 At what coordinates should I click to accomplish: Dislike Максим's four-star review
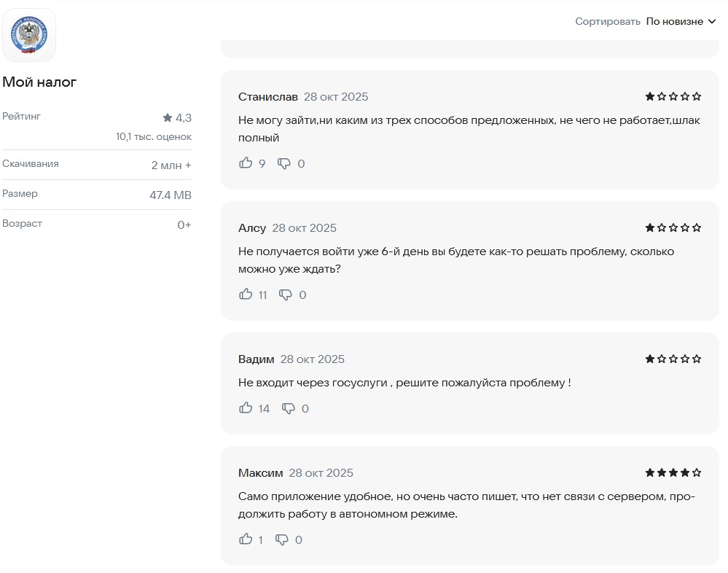pos(282,539)
